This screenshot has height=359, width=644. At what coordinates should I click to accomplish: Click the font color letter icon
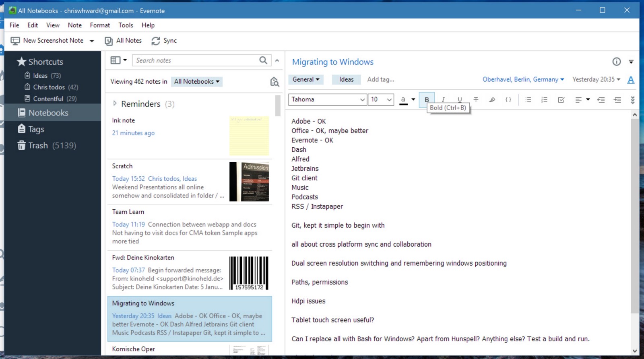pyautogui.click(x=403, y=99)
